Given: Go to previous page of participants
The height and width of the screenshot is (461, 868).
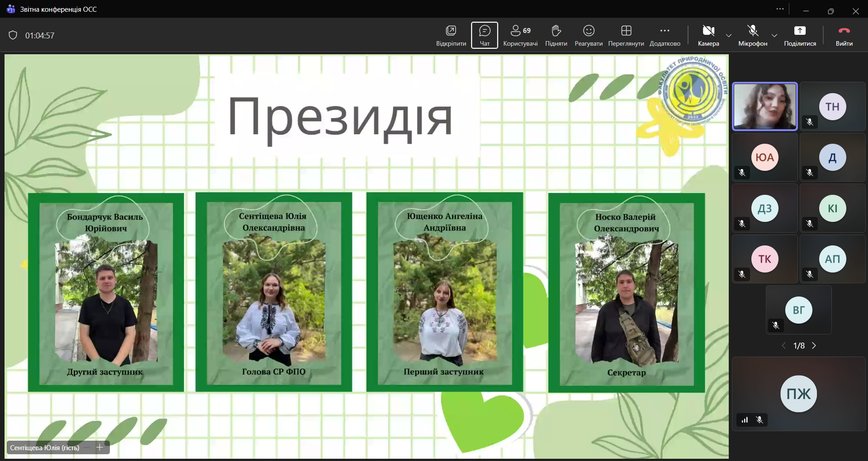Looking at the screenshot, I should click(x=784, y=346).
